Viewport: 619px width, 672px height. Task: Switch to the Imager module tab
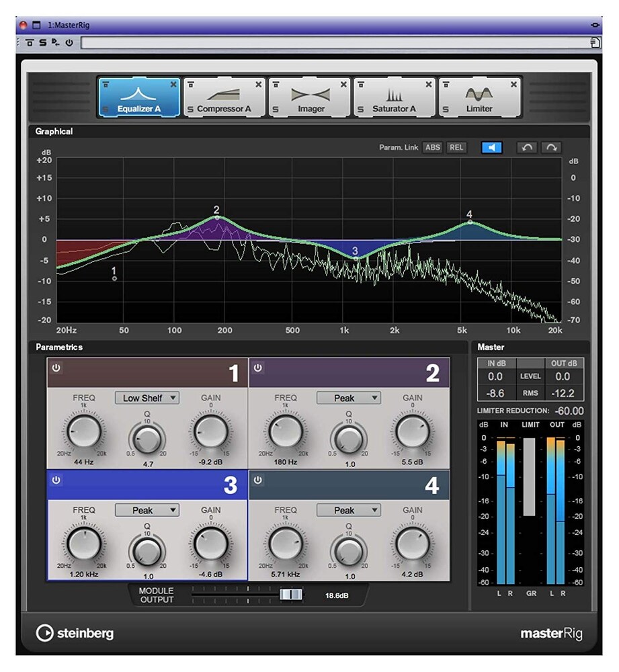coord(309,97)
